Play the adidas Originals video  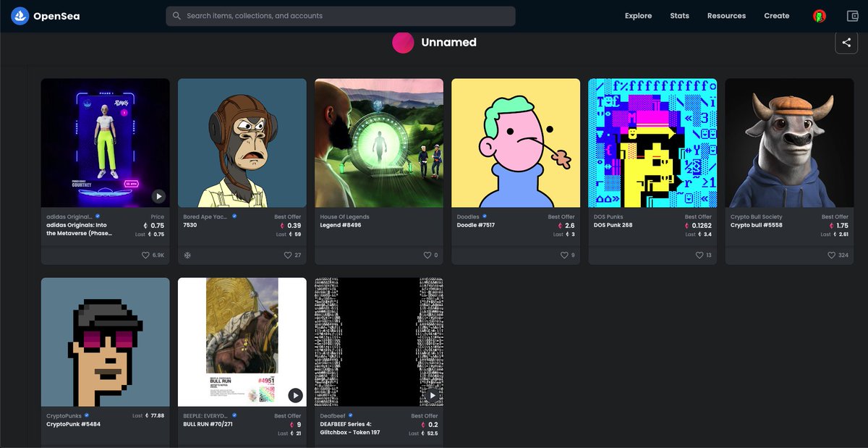(158, 196)
